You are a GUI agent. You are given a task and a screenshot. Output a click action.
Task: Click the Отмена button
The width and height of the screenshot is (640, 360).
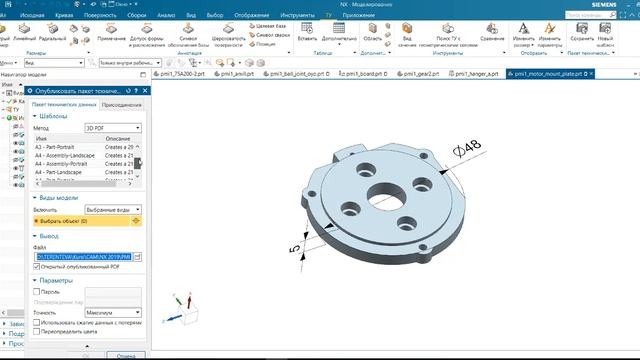[x=126, y=356]
